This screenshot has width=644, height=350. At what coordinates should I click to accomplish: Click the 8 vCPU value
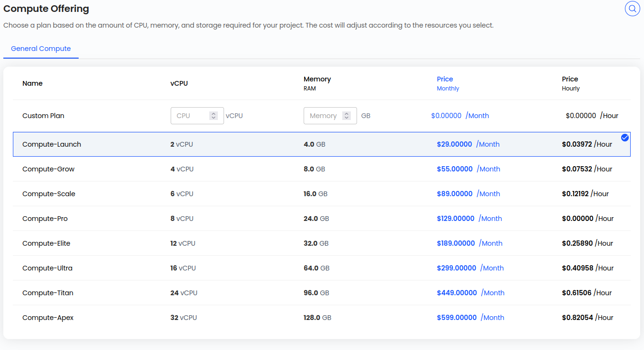[182, 219]
